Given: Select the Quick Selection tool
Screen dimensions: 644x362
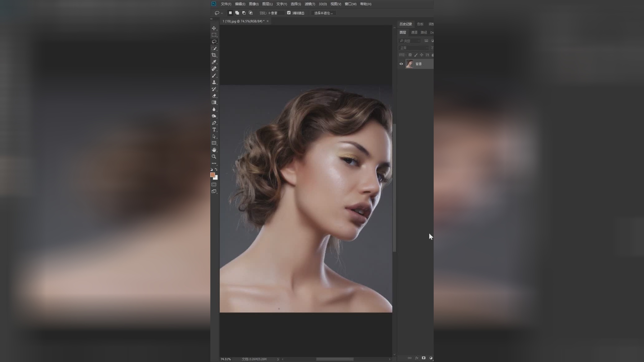Looking at the screenshot, I should coord(214,48).
